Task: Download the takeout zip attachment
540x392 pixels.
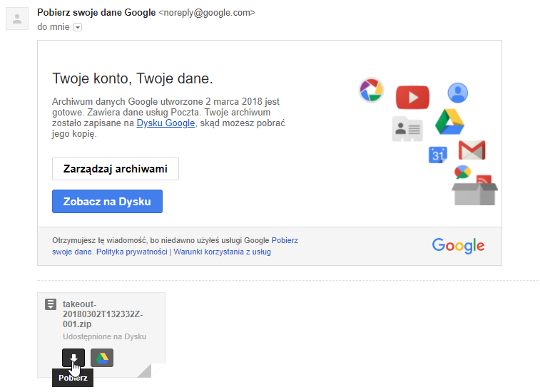Action: (x=73, y=358)
